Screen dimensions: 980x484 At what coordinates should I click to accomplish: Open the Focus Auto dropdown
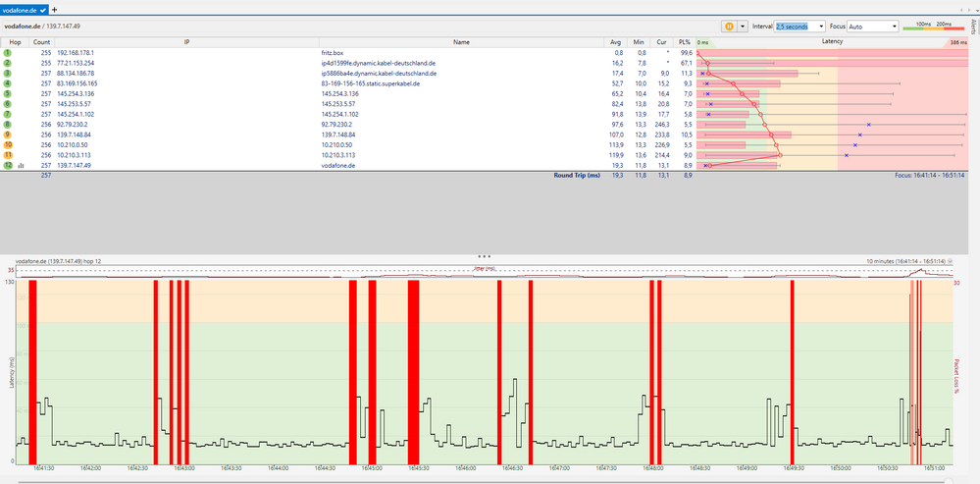[893, 27]
